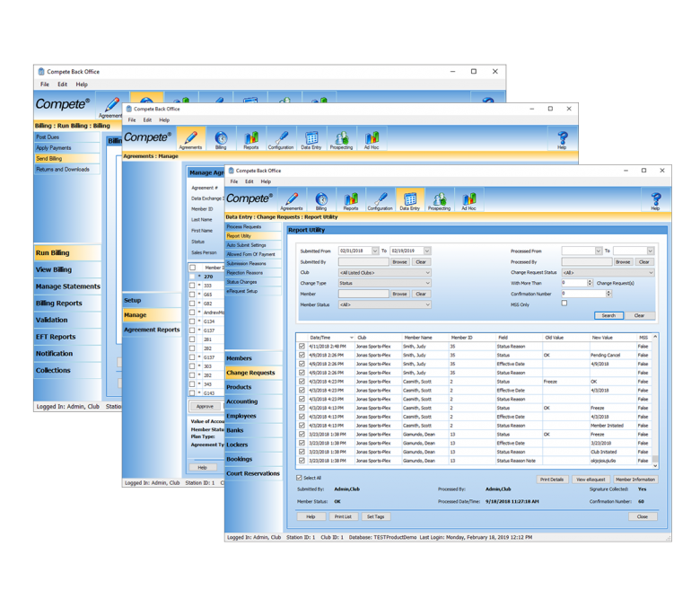Select Send Billing in back window

tap(67, 159)
